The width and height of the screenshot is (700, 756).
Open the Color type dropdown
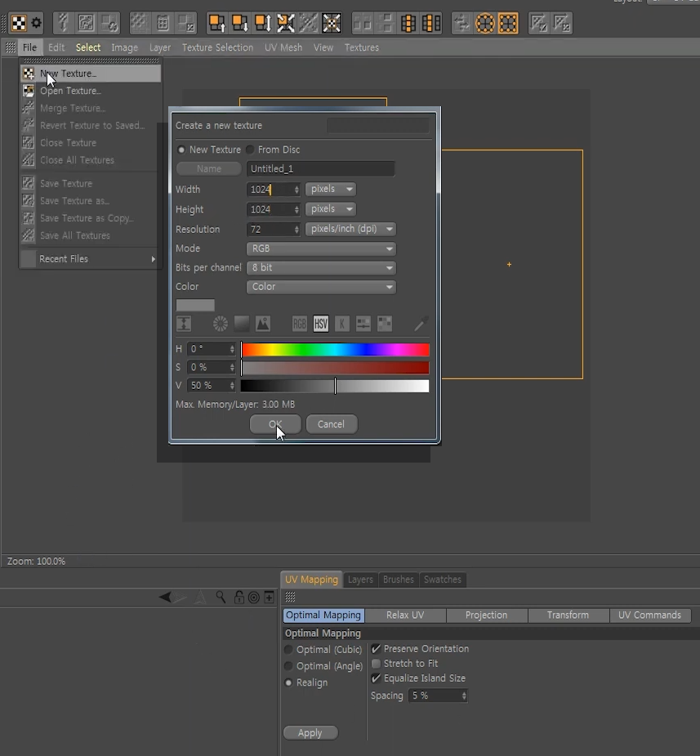[321, 287]
